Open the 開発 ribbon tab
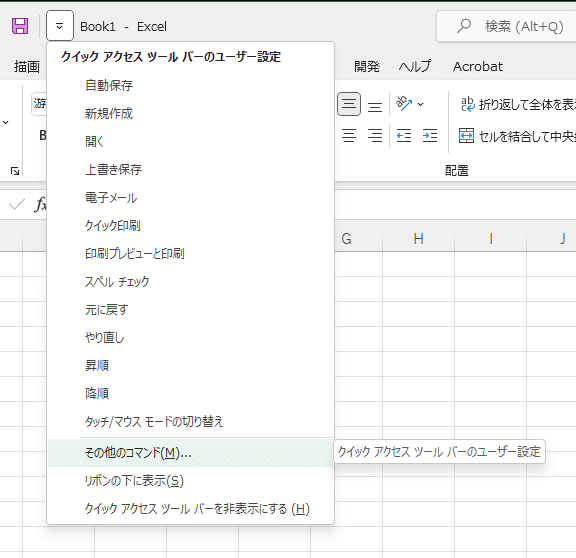576x558 pixels. [367, 66]
